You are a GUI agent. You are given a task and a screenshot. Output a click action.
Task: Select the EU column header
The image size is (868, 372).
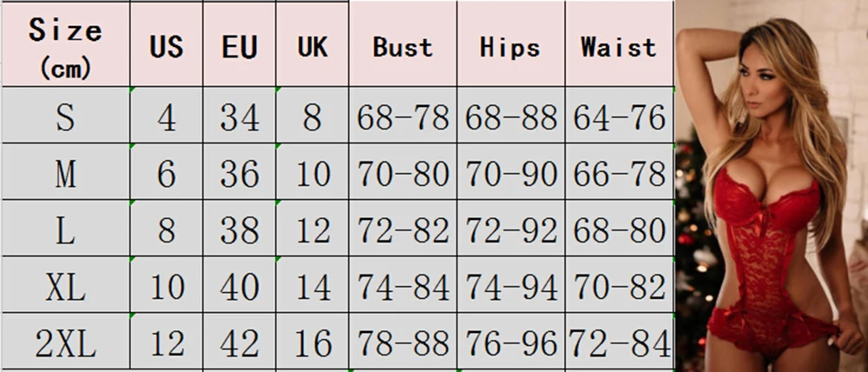240,44
